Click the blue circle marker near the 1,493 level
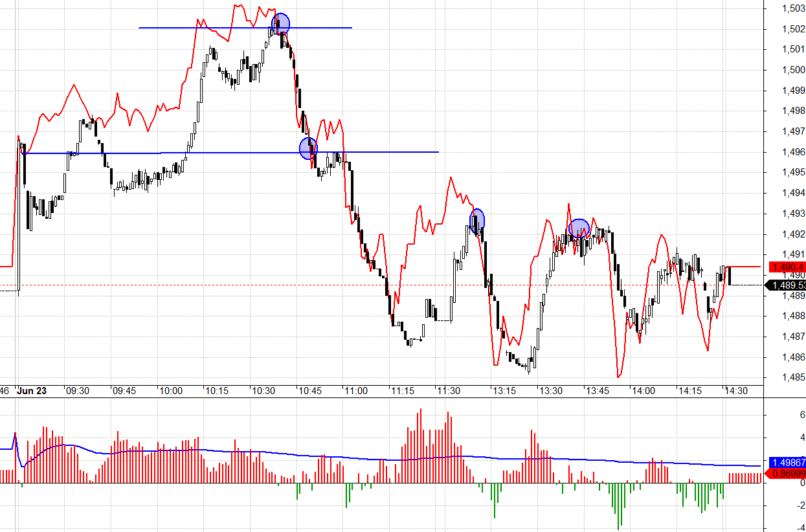Image resolution: width=806 pixels, height=532 pixels. 477,219
